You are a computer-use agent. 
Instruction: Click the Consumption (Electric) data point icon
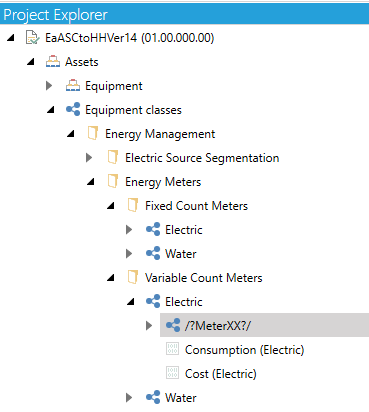(x=172, y=349)
